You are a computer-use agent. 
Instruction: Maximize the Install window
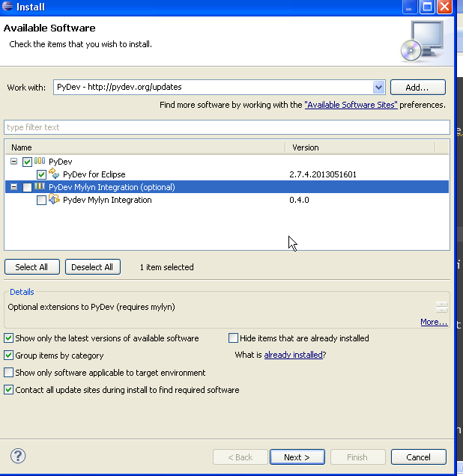[x=427, y=7]
